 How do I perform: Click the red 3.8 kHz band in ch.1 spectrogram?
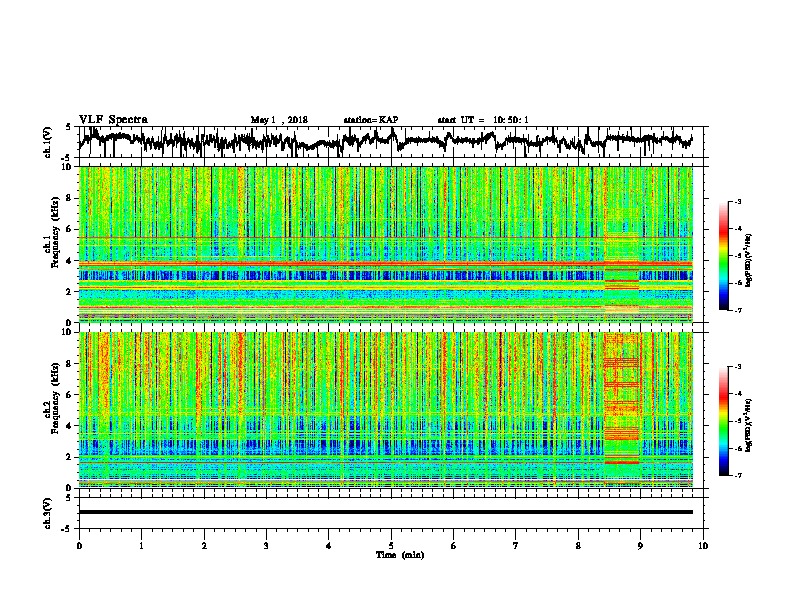(x=385, y=264)
